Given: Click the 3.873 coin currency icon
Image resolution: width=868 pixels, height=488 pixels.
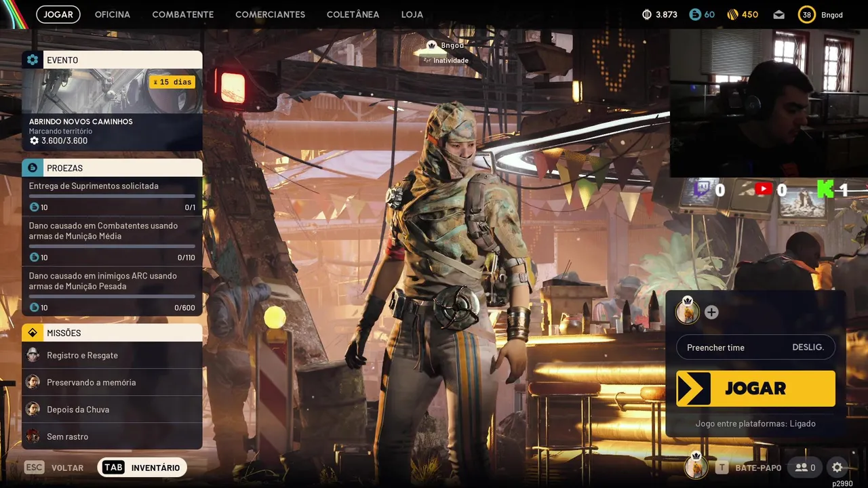Looking at the screenshot, I should [647, 14].
